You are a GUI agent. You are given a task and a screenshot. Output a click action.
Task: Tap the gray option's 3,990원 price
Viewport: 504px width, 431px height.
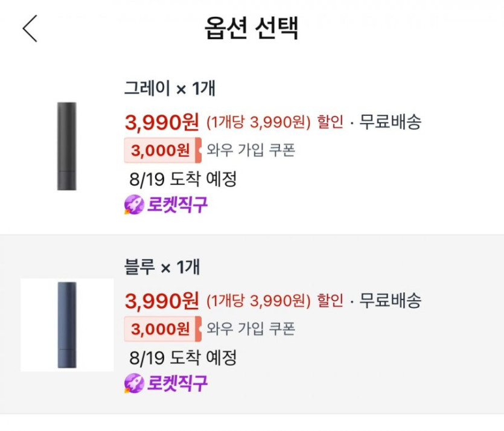click(x=162, y=122)
